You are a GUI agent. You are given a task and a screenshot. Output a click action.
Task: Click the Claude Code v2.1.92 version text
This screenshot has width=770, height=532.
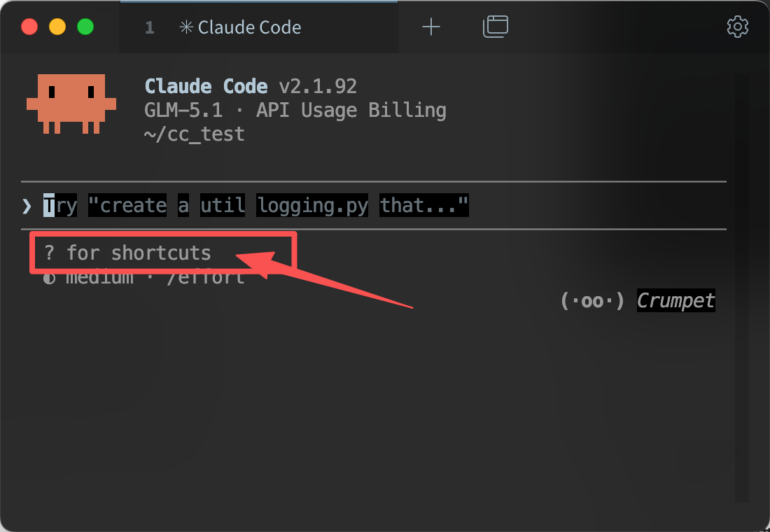pyautogui.click(x=251, y=87)
